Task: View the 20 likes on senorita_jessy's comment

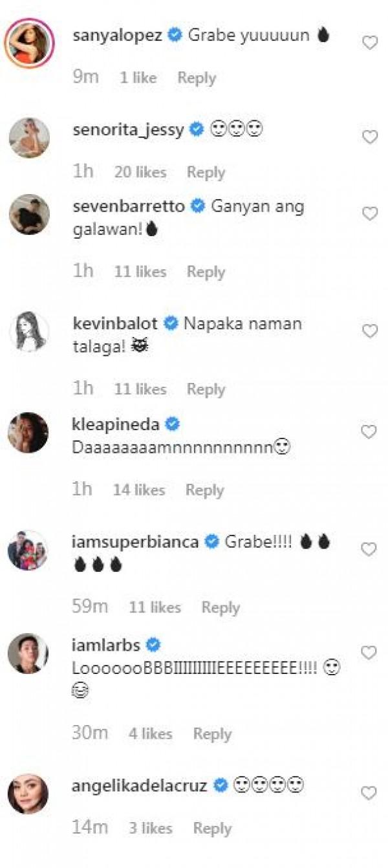Action: [x=140, y=172]
